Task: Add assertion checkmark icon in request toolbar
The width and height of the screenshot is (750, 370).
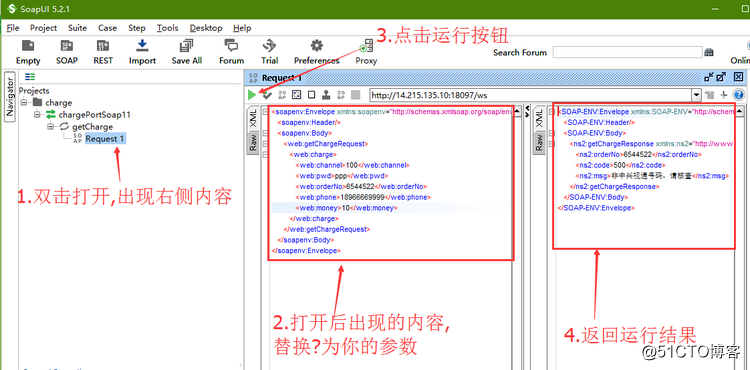Action: click(267, 95)
